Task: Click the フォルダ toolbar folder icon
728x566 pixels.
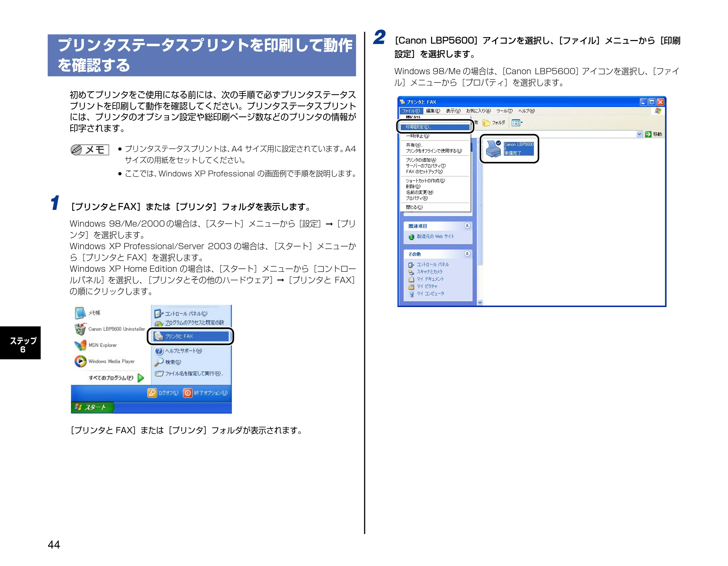Action: pos(486,123)
